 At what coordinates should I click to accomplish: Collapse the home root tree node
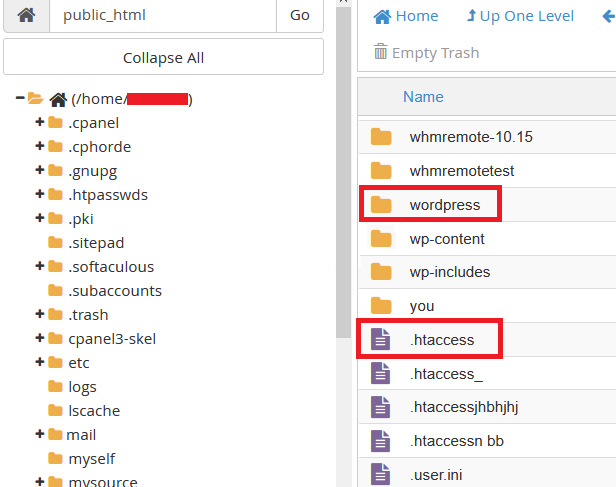point(20,98)
